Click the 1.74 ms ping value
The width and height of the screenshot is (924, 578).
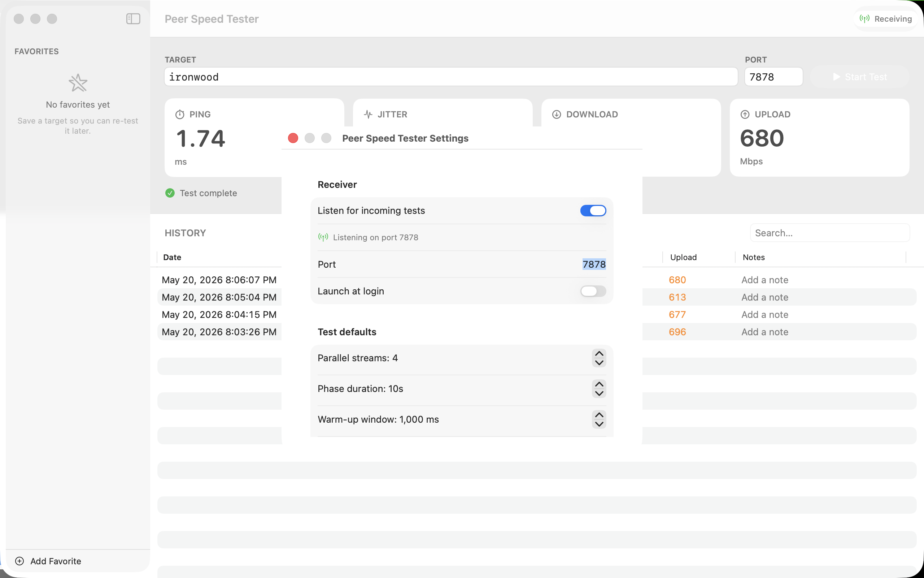pos(200,138)
